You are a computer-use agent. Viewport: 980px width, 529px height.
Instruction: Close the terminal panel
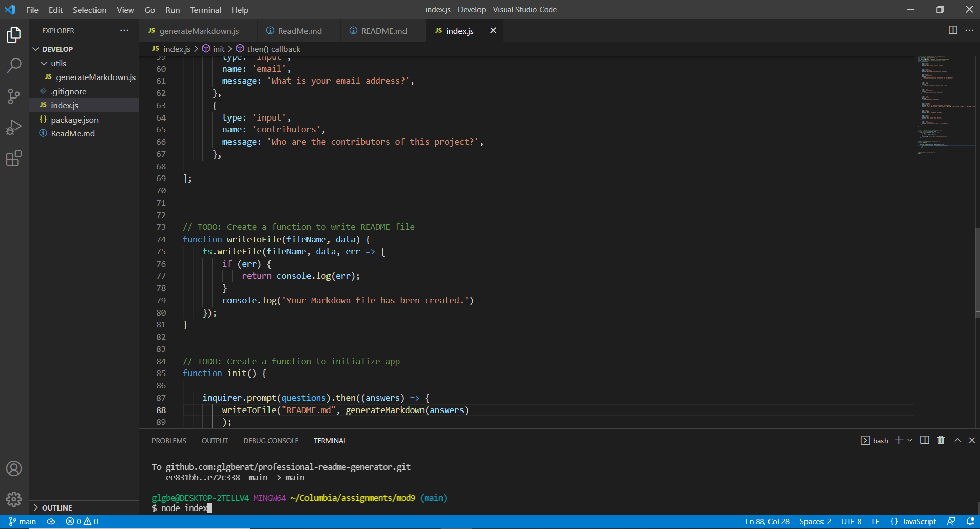972,440
